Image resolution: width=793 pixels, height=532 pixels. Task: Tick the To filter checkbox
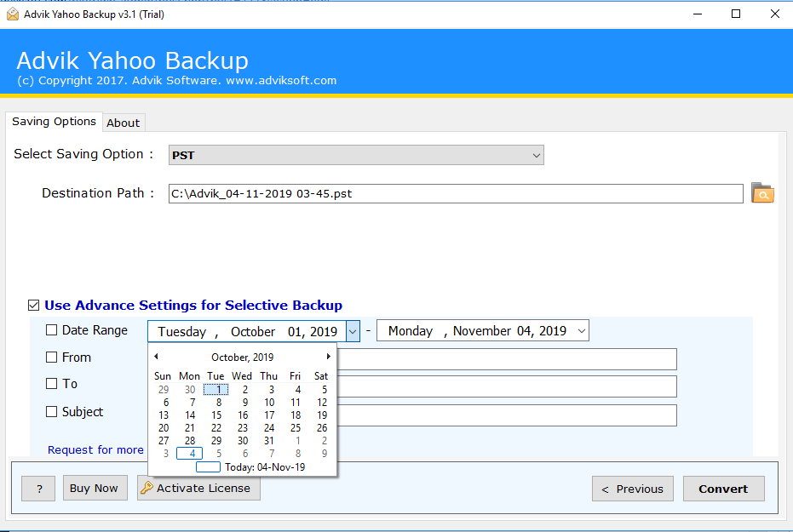[x=52, y=383]
